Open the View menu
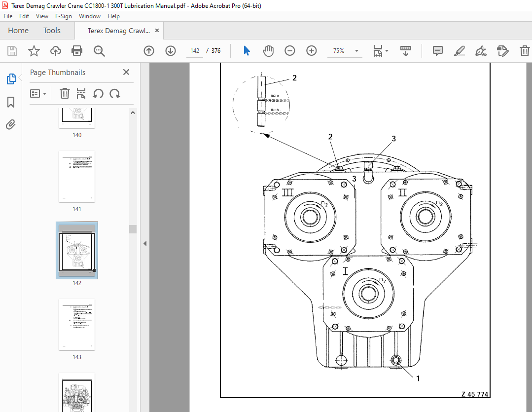 coord(42,16)
